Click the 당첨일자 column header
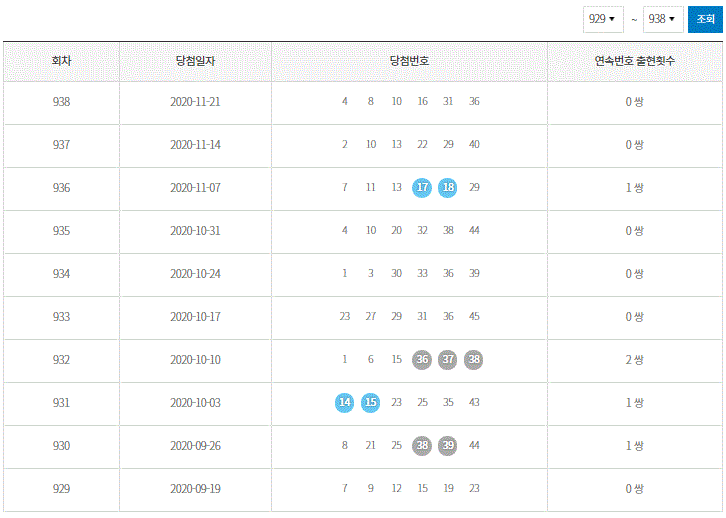 (195, 61)
